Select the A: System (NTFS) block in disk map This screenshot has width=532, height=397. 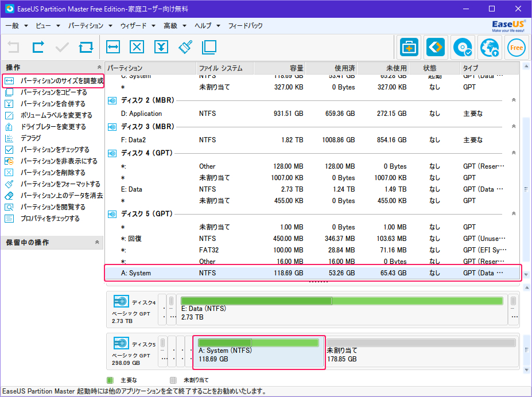[259, 352]
